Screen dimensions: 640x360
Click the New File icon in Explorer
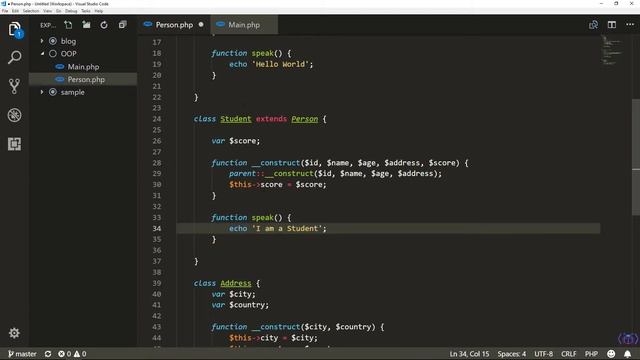coord(69,25)
